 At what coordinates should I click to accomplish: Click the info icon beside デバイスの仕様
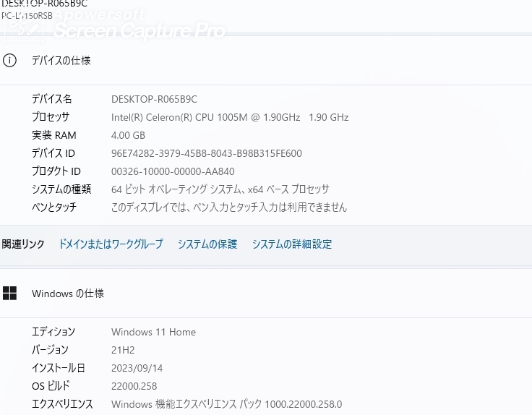(9, 61)
